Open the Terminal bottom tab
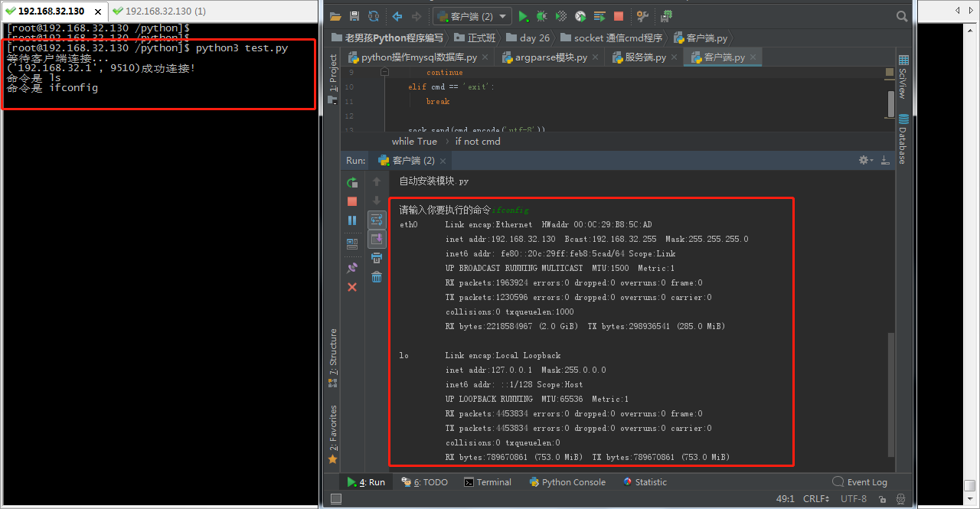Screen dimensions: 980x509 [x=487, y=482]
